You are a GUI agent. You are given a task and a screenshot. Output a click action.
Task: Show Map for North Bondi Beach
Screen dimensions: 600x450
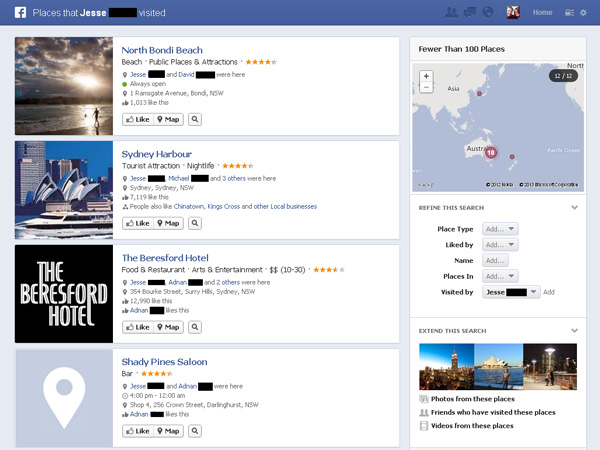(168, 119)
